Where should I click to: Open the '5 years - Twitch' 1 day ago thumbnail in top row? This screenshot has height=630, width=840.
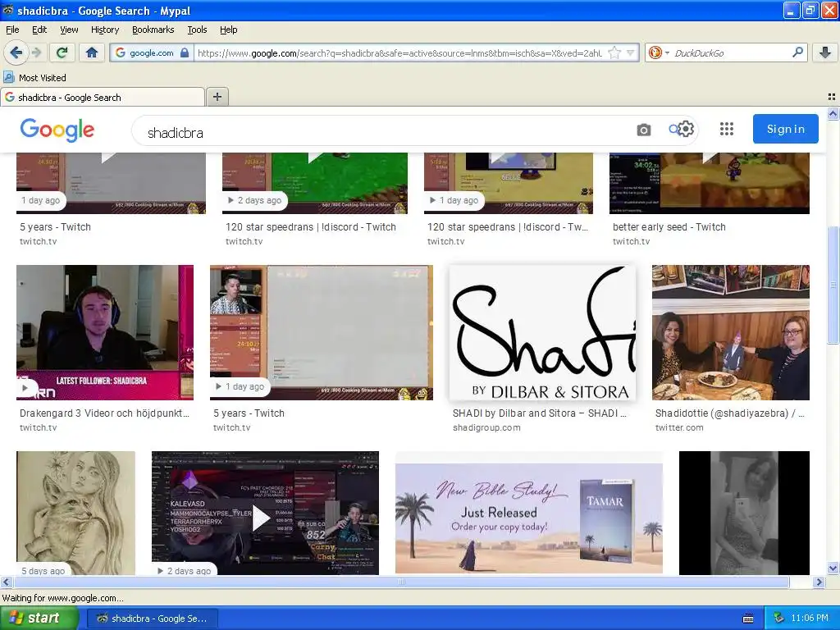pyautogui.click(x=111, y=183)
